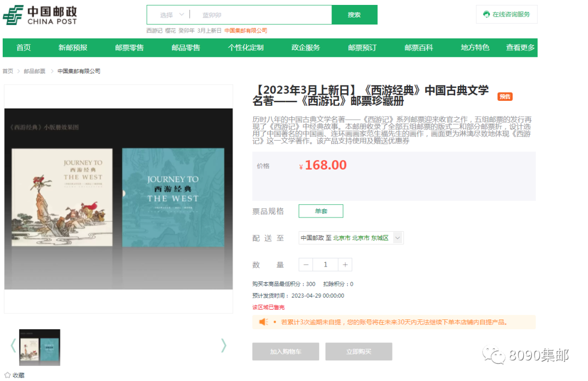Select hot keyword 3月上新日

[209, 31]
